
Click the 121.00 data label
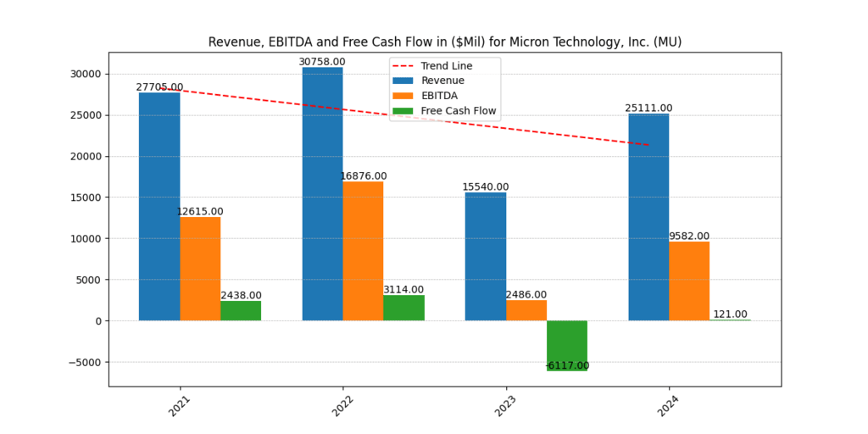pyautogui.click(x=730, y=314)
